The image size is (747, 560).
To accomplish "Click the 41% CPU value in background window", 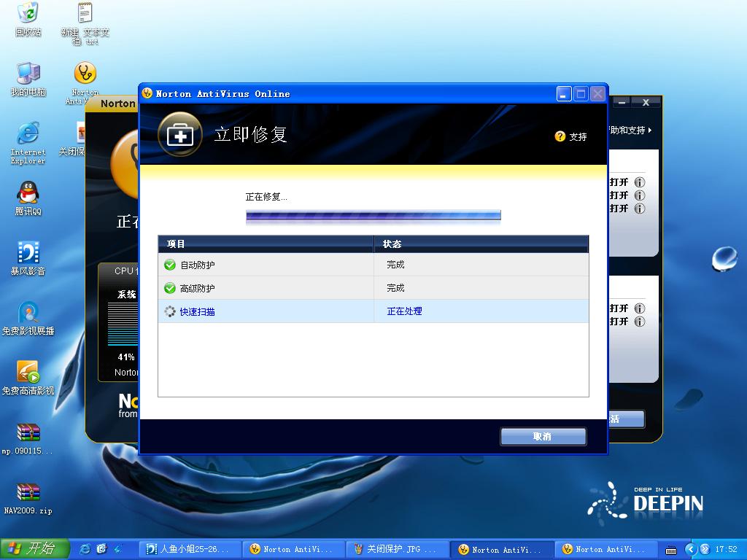I will point(125,357).
